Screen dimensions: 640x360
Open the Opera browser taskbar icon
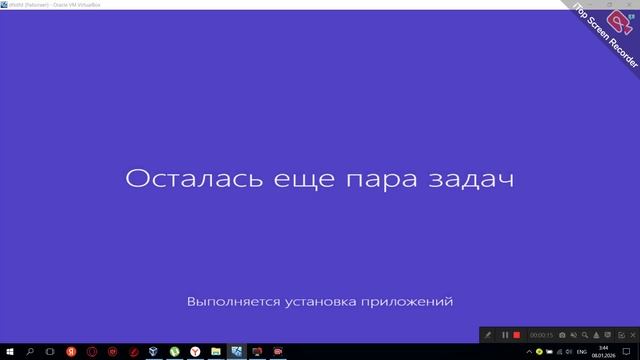pos(92,351)
